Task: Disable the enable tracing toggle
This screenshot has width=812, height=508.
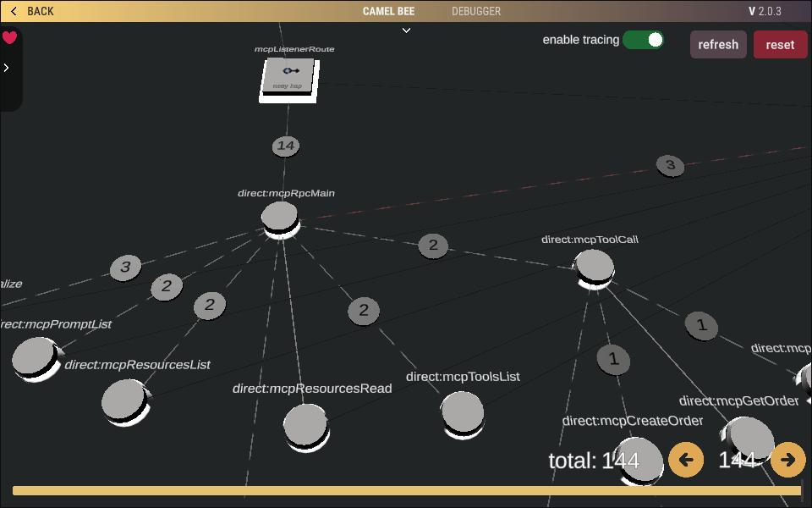Action: [643, 39]
